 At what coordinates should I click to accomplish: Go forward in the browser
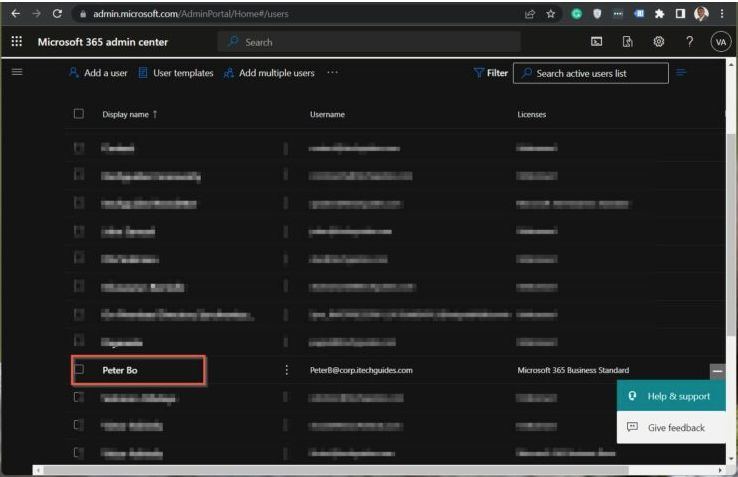pos(36,14)
